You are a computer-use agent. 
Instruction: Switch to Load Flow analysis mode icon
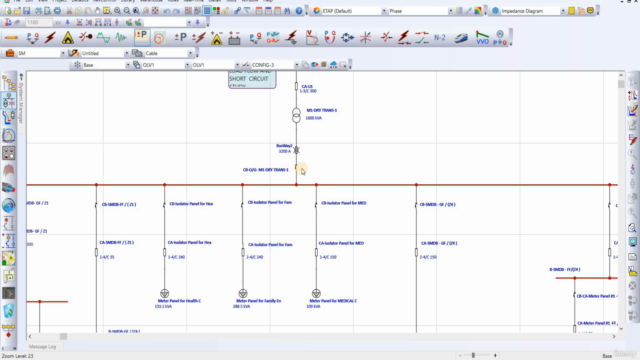(32, 38)
